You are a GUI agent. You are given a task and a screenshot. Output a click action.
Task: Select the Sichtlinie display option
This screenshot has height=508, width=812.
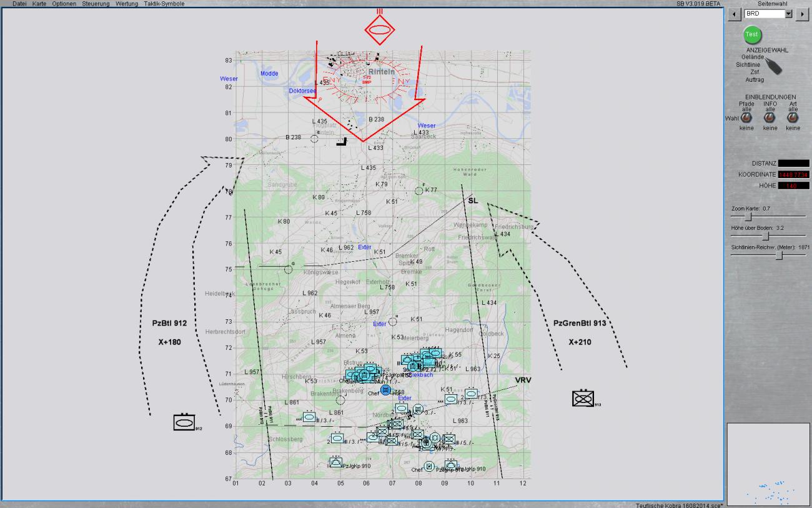748,64
